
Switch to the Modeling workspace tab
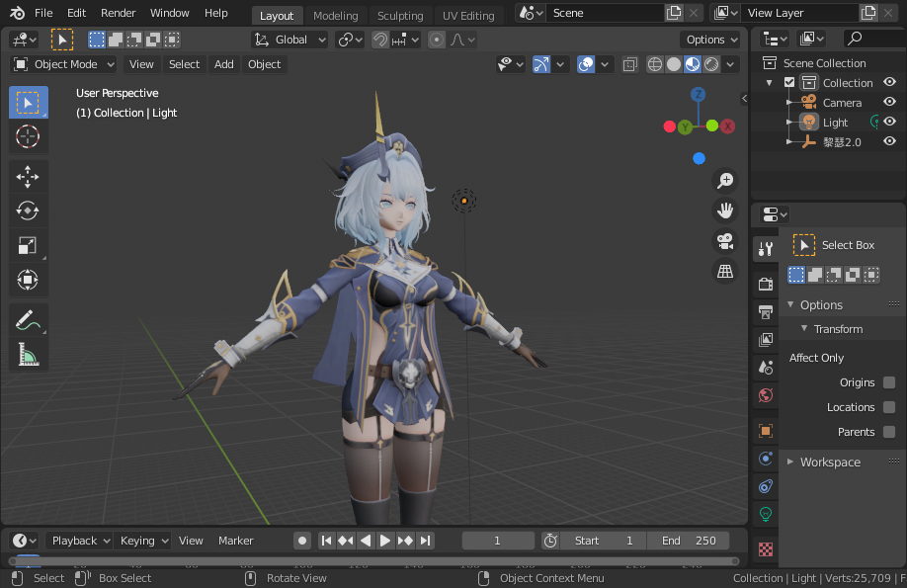pos(336,16)
